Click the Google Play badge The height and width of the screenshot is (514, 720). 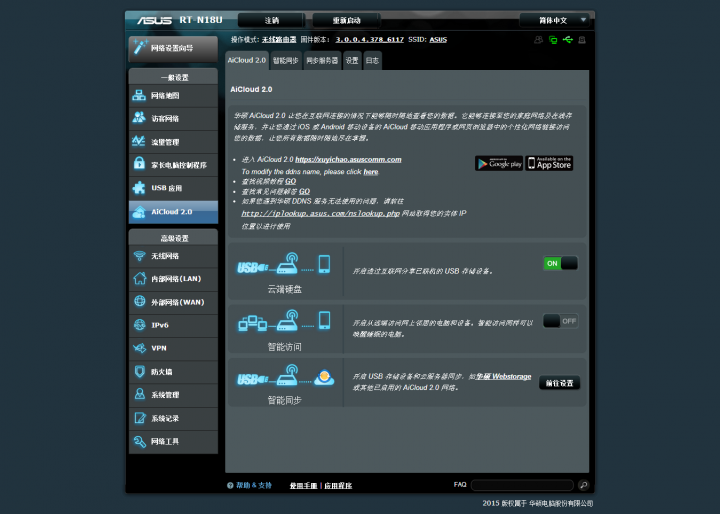coord(499,164)
